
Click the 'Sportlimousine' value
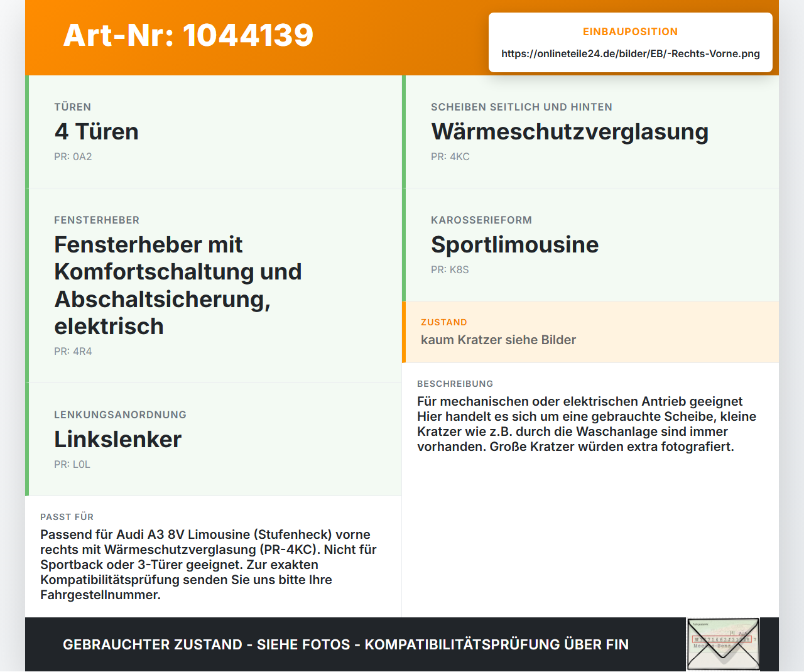(x=514, y=244)
